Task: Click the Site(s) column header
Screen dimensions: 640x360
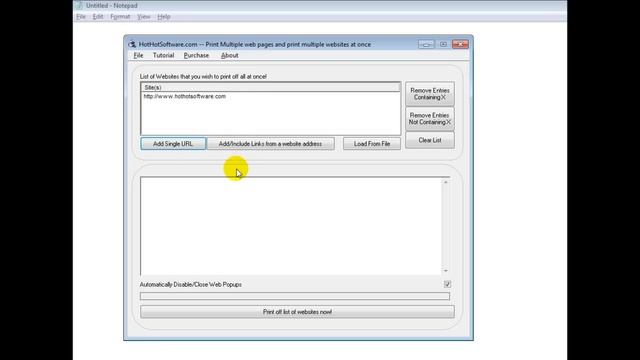Action: pos(270,87)
